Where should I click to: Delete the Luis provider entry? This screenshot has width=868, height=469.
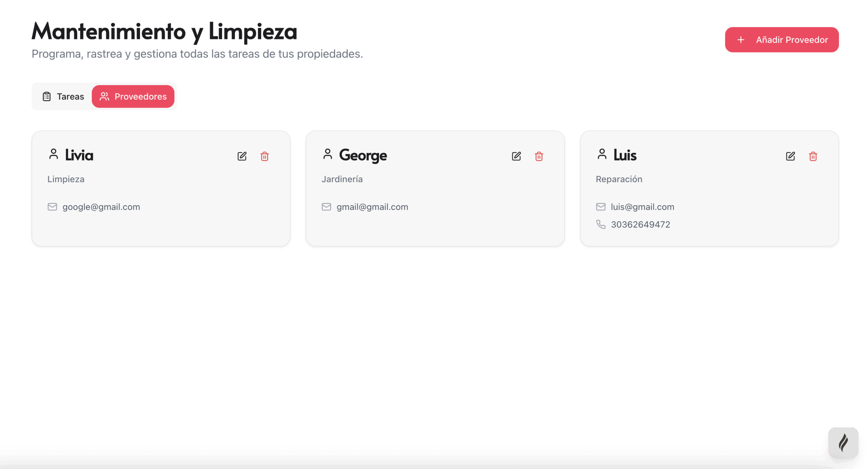pyautogui.click(x=813, y=156)
